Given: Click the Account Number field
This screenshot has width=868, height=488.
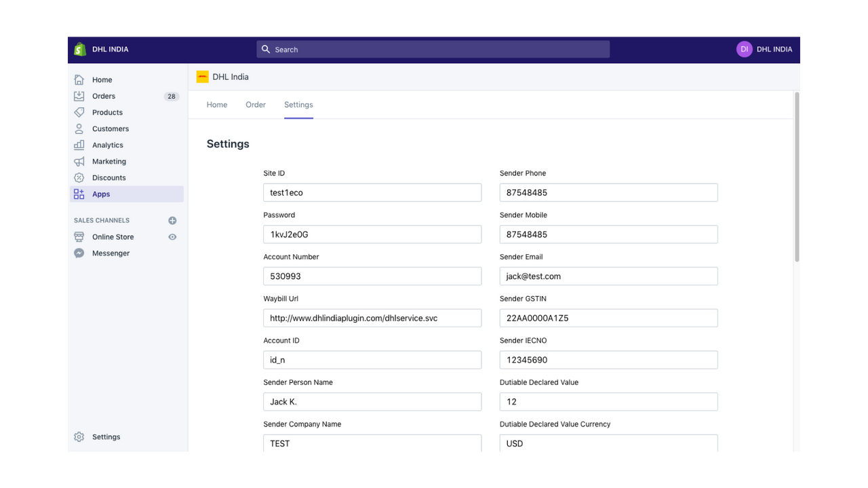Looking at the screenshot, I should [x=372, y=277].
